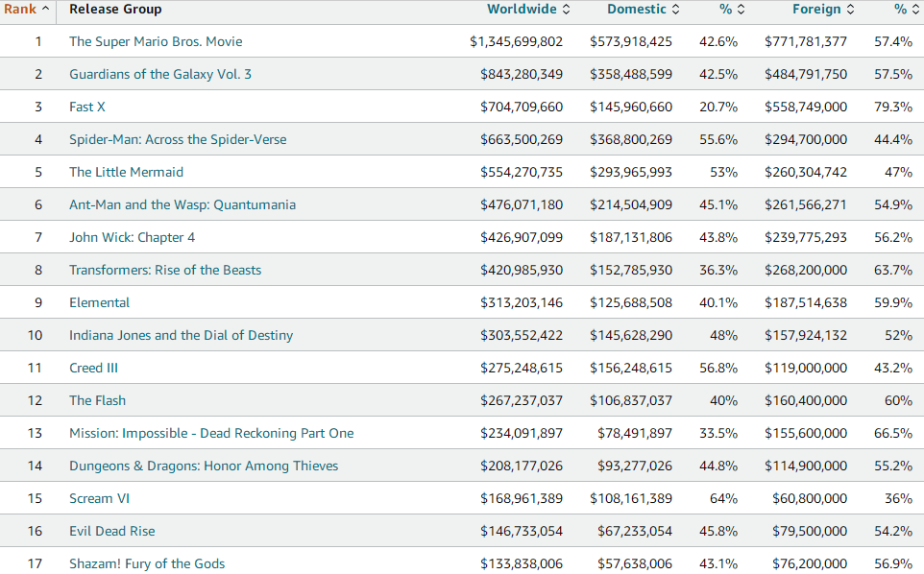View Dungeons & Dragons: Honor Among Thieves
This screenshot has height=574, width=924.
(x=204, y=466)
